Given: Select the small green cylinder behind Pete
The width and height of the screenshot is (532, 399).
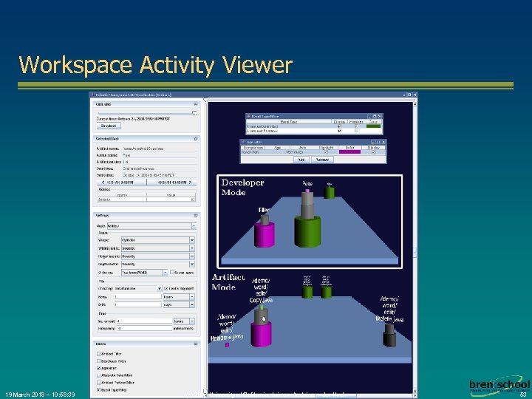Looking at the screenshot, I should pos(329,192).
